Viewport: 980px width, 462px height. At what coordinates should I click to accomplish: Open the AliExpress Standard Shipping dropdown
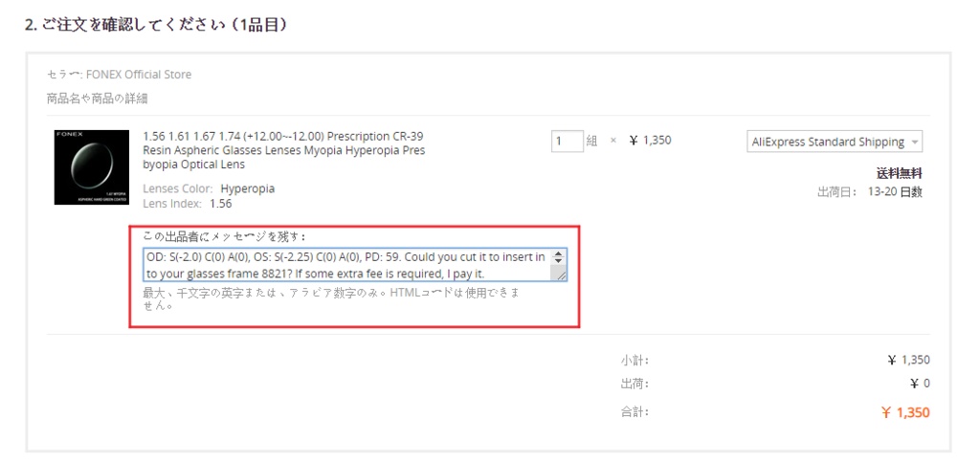point(835,142)
